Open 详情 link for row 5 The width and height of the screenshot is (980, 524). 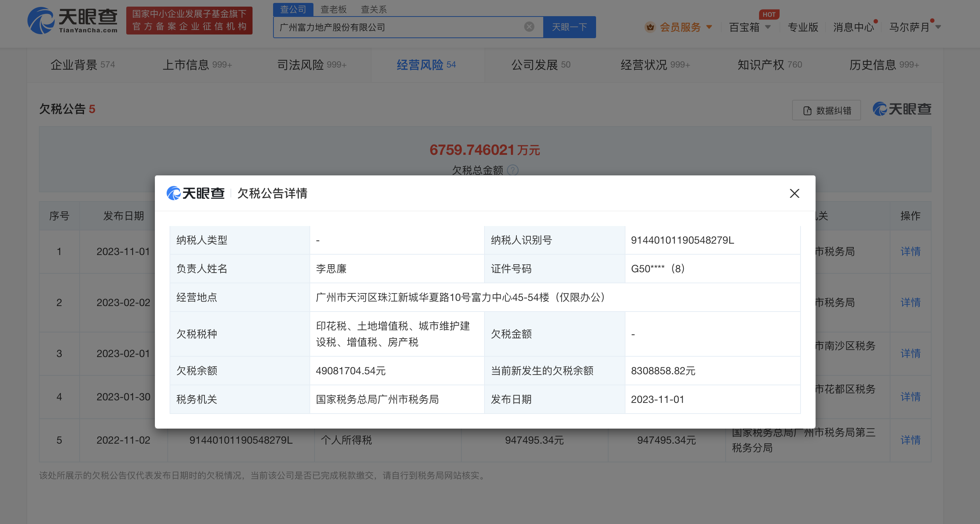click(x=910, y=440)
